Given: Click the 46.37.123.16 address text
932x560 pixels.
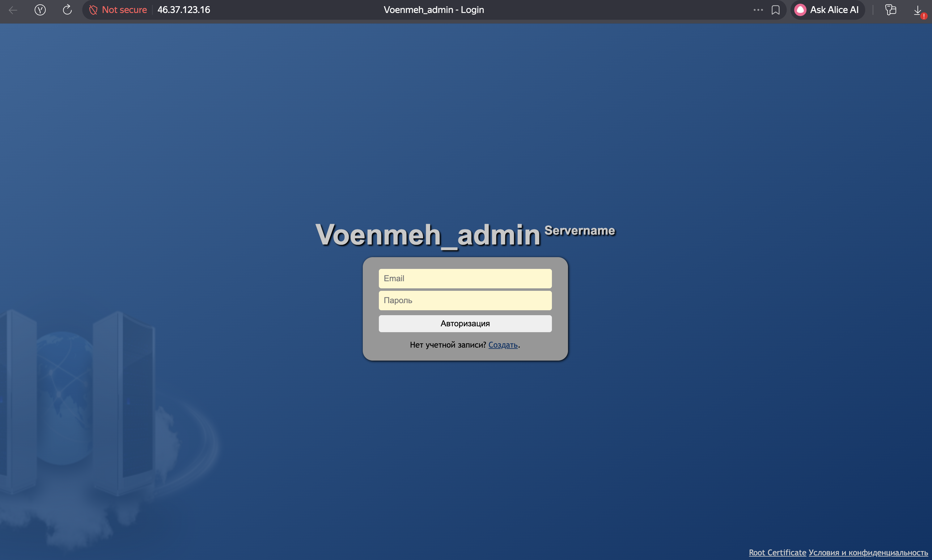Looking at the screenshot, I should 184,10.
